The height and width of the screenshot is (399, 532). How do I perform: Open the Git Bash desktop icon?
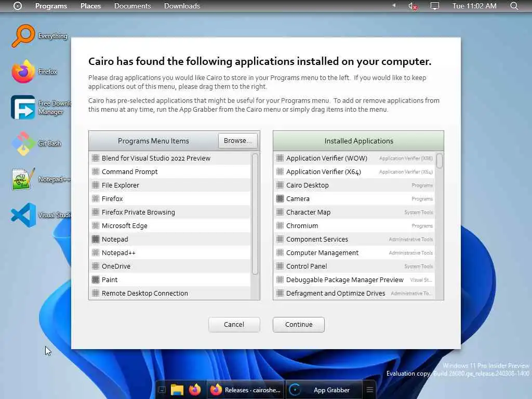pos(23,143)
